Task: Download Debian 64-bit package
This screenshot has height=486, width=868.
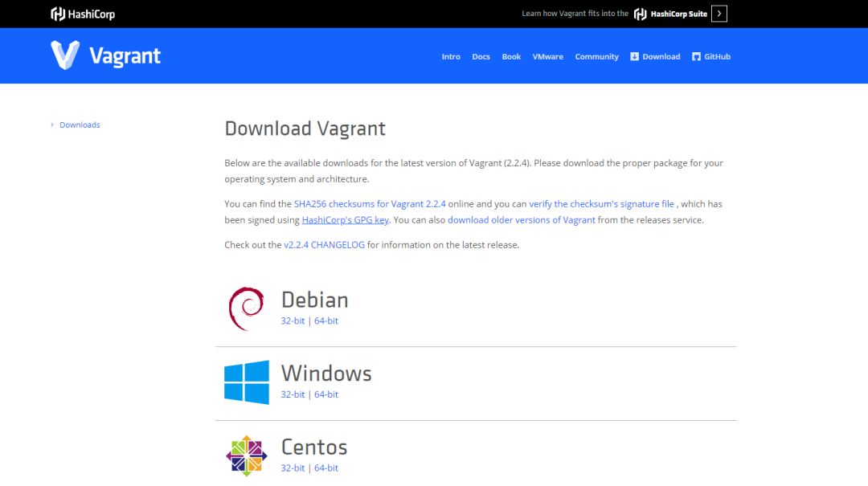Action: tap(326, 321)
